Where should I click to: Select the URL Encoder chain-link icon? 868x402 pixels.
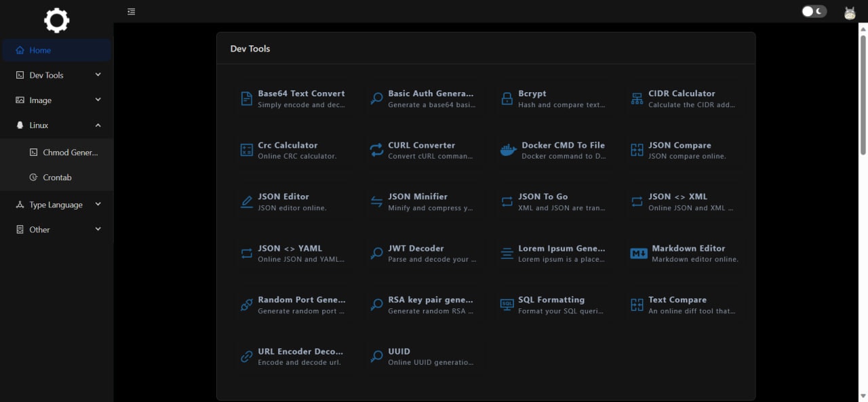tap(246, 356)
